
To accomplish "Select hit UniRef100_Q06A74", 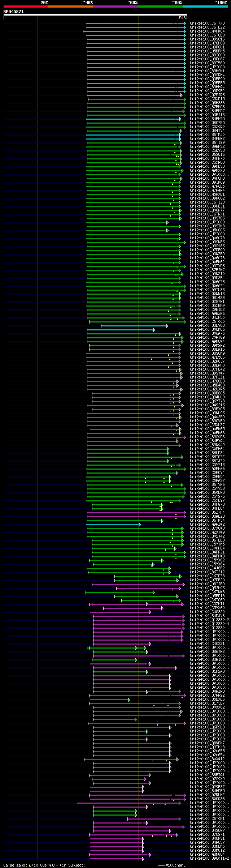I will coord(207,286).
